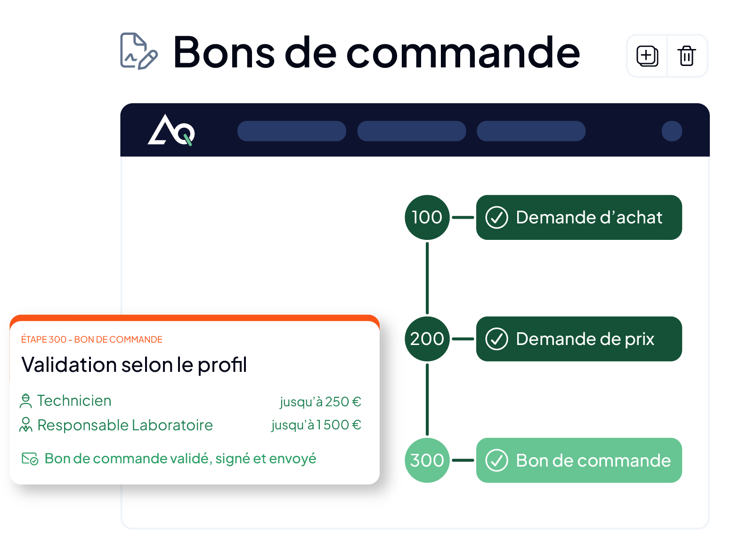Open the Demande de prix step

(579, 339)
